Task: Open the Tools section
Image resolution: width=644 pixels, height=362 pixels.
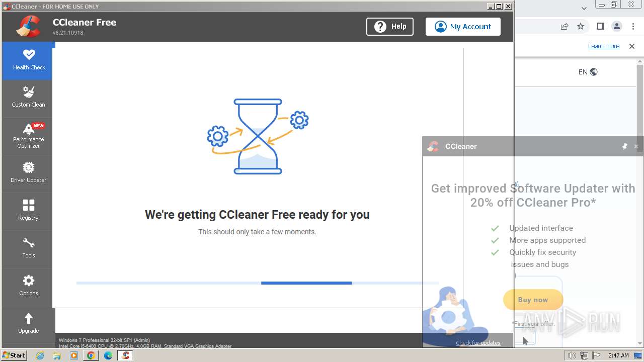Action: (x=29, y=248)
